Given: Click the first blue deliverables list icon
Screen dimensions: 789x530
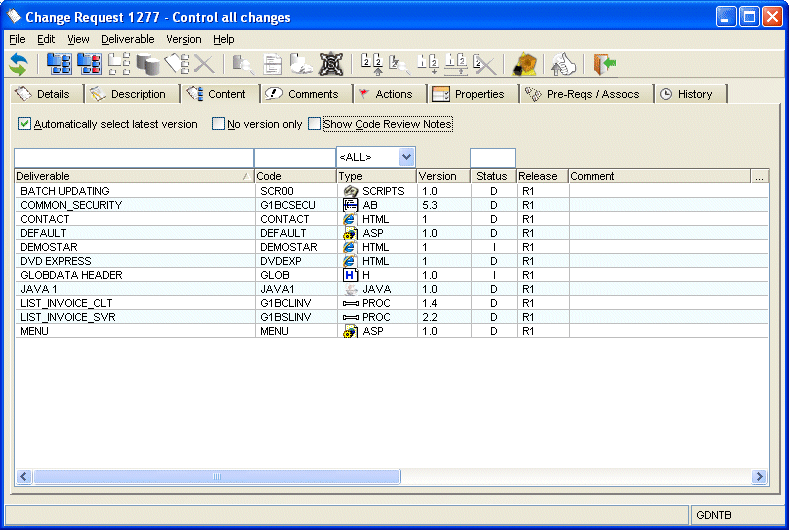Looking at the screenshot, I should pos(59,64).
